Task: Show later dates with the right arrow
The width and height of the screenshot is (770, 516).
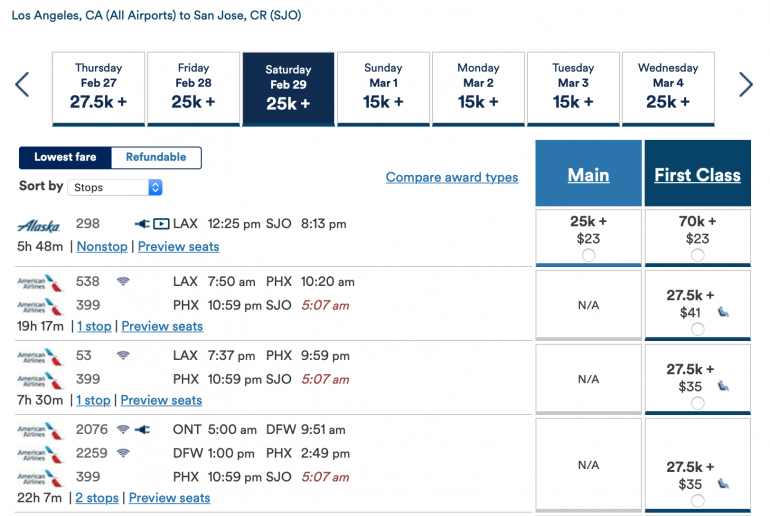Action: tap(745, 85)
